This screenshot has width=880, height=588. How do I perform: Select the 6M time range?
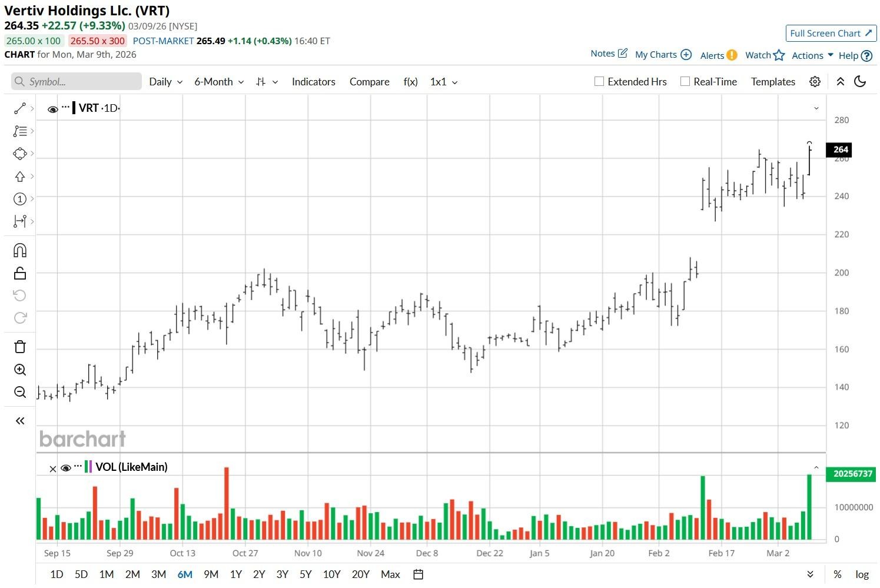(185, 574)
